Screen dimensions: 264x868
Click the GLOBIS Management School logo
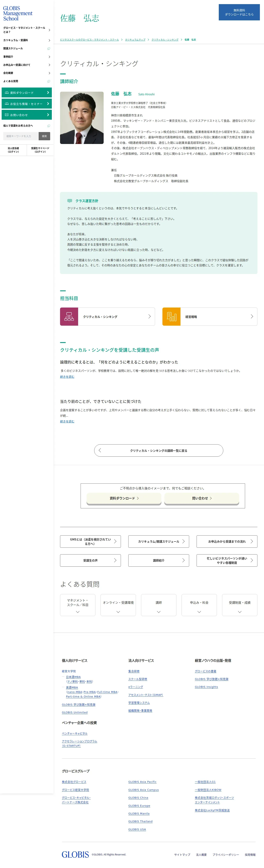(x=18, y=13)
